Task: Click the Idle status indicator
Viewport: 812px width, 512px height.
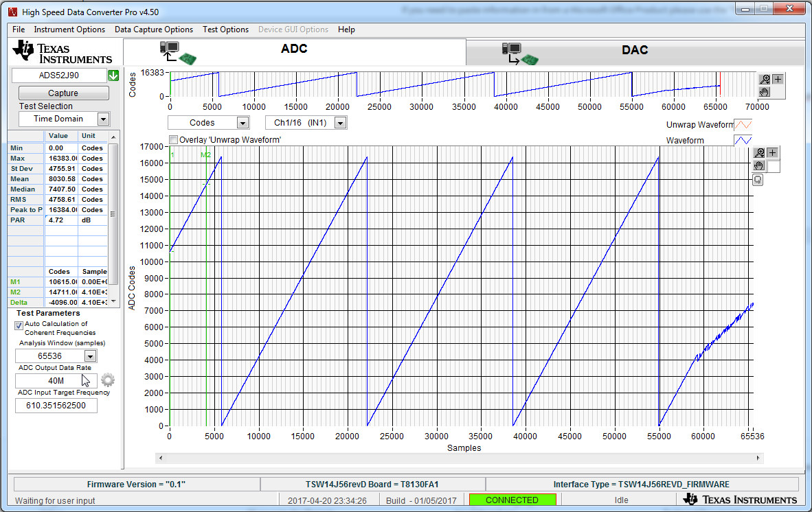Action: click(x=622, y=500)
